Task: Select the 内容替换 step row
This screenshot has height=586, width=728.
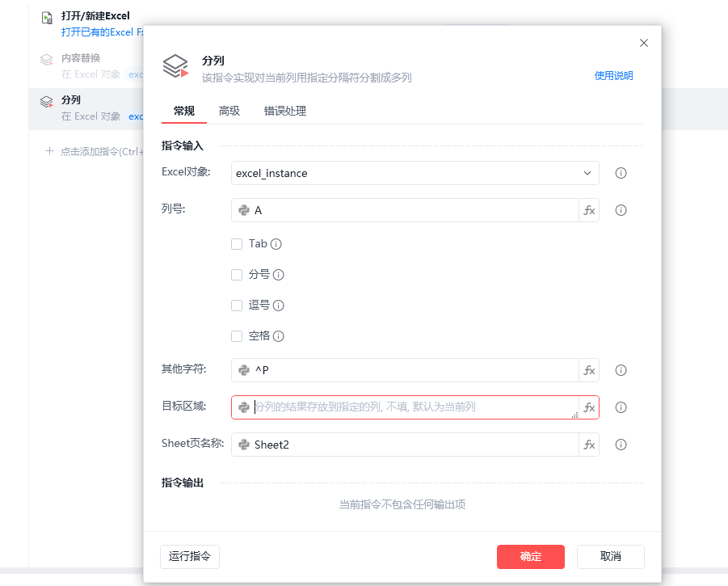Action: coord(86,66)
